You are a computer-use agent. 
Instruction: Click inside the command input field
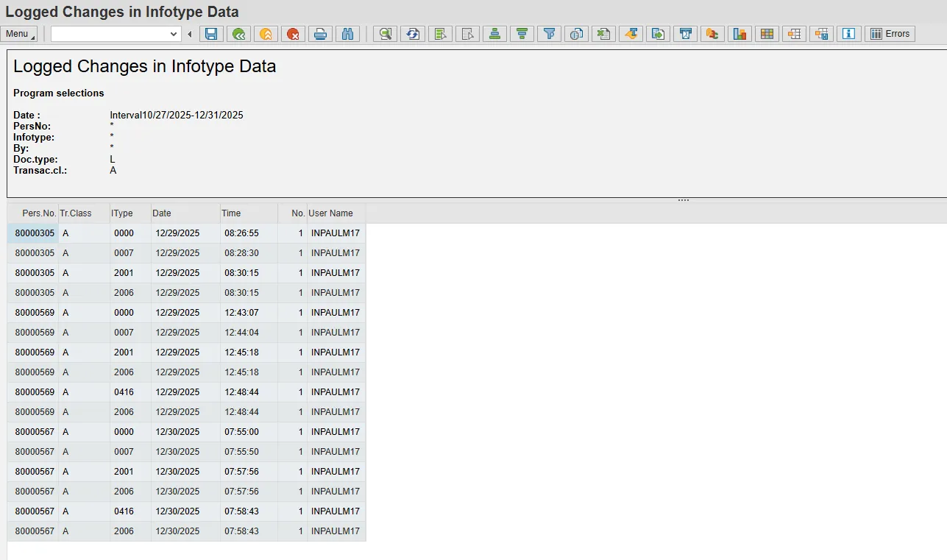coord(109,34)
